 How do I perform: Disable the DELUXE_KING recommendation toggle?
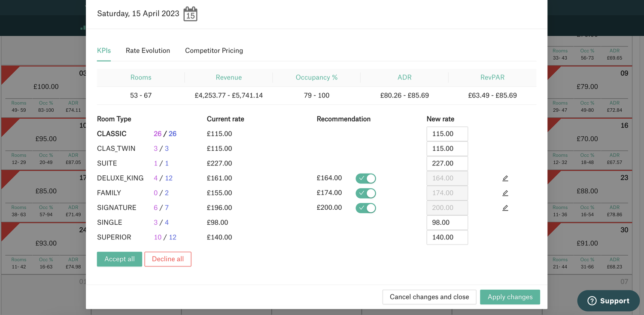pyautogui.click(x=365, y=178)
